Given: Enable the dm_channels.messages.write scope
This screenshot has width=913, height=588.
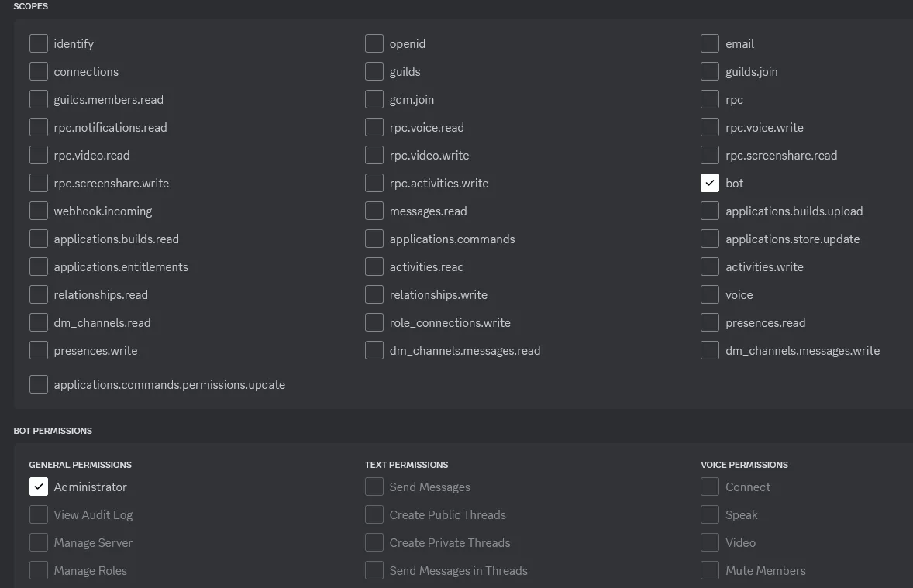Looking at the screenshot, I should click(x=709, y=350).
